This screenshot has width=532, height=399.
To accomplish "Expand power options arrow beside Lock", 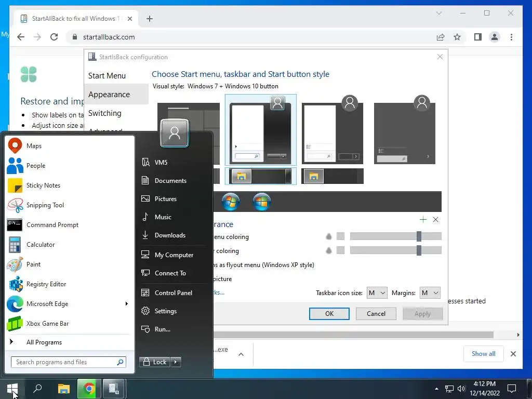I will 176,362.
